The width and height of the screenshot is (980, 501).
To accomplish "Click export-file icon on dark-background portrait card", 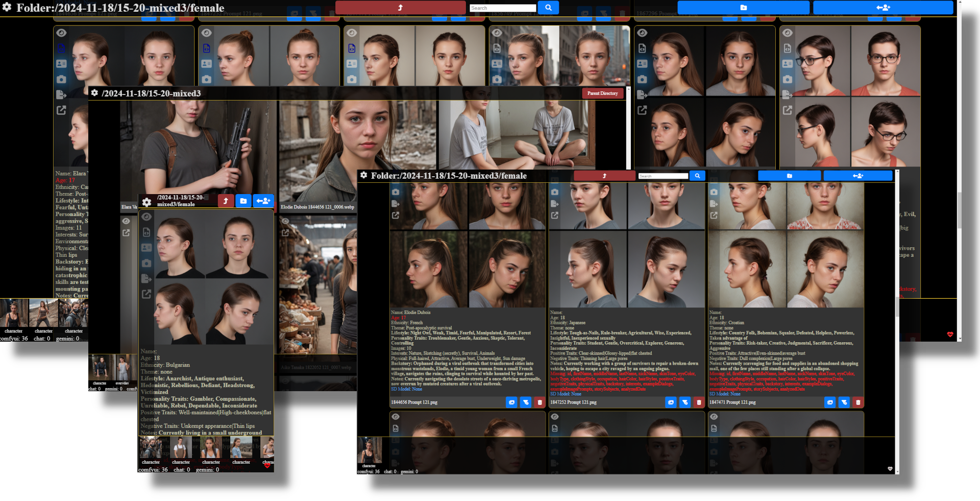I will (642, 94).
